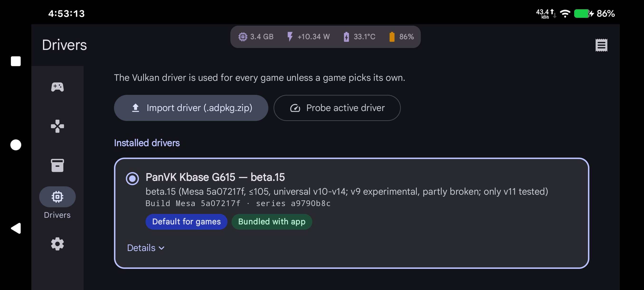Select the Drivers chip icon in sidebar

[x=57, y=197]
